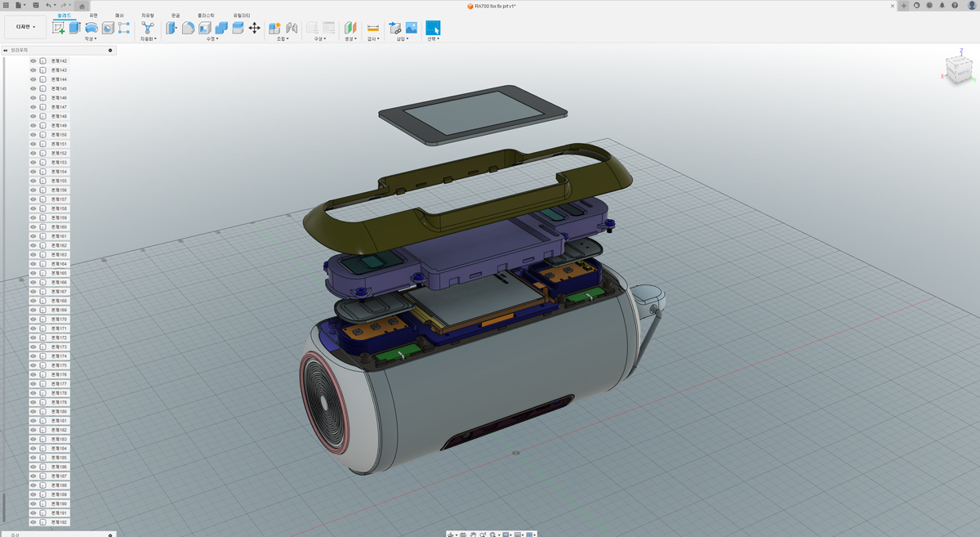The image size is (980, 537).
Task: Select the Joint tool
Action: pyautogui.click(x=292, y=28)
